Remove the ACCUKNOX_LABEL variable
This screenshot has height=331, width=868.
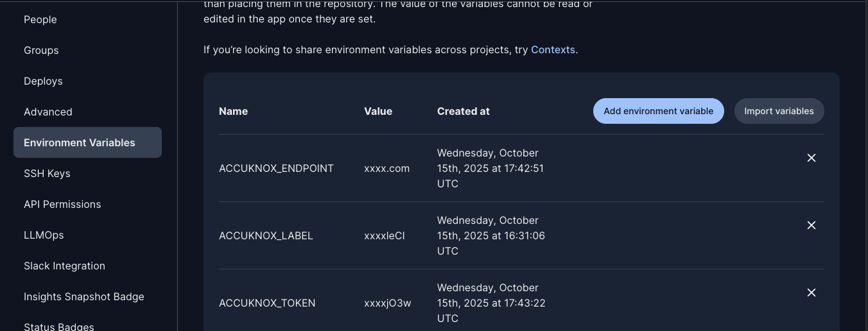812,225
